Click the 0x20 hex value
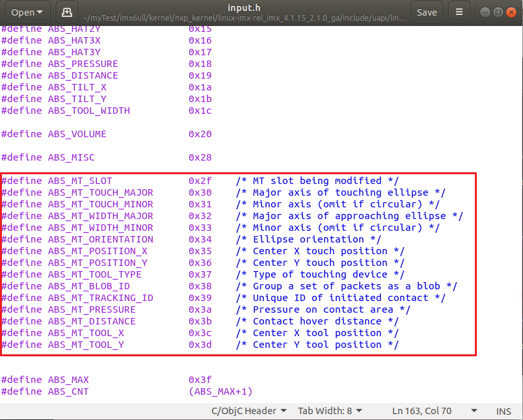The width and height of the screenshot is (523, 420). (200, 134)
